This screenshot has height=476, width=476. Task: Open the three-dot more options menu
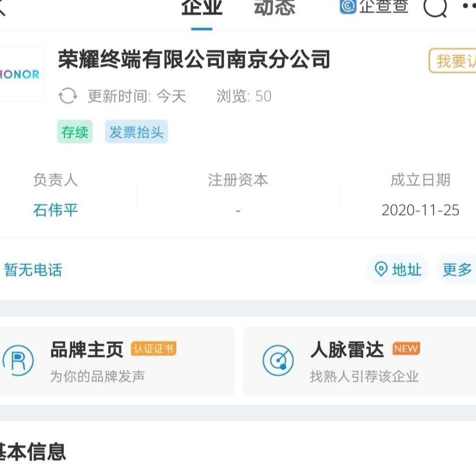[x=470, y=5]
